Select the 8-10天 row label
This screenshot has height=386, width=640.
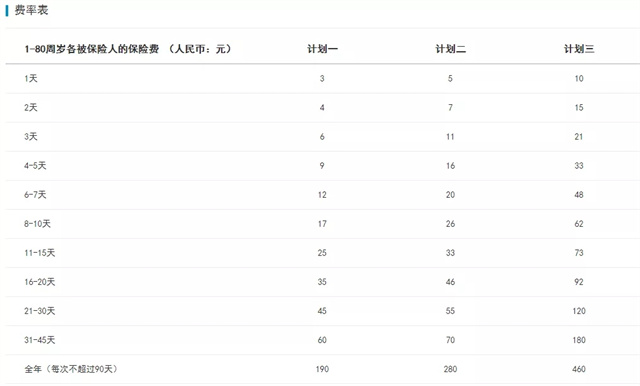[37, 224]
